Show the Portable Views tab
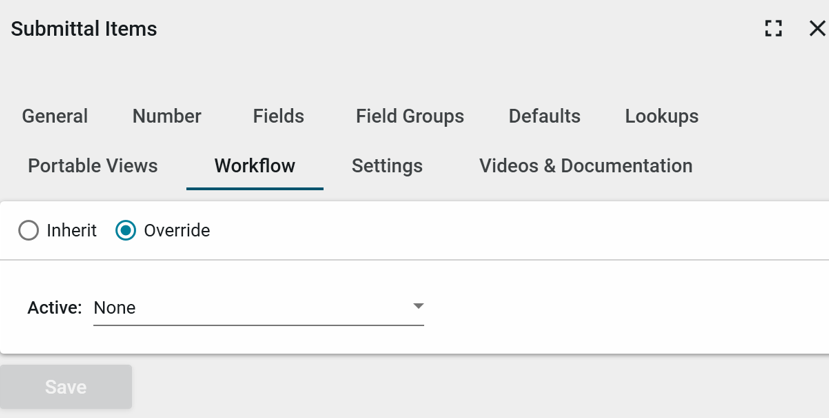The height and width of the screenshot is (418, 829). click(93, 166)
